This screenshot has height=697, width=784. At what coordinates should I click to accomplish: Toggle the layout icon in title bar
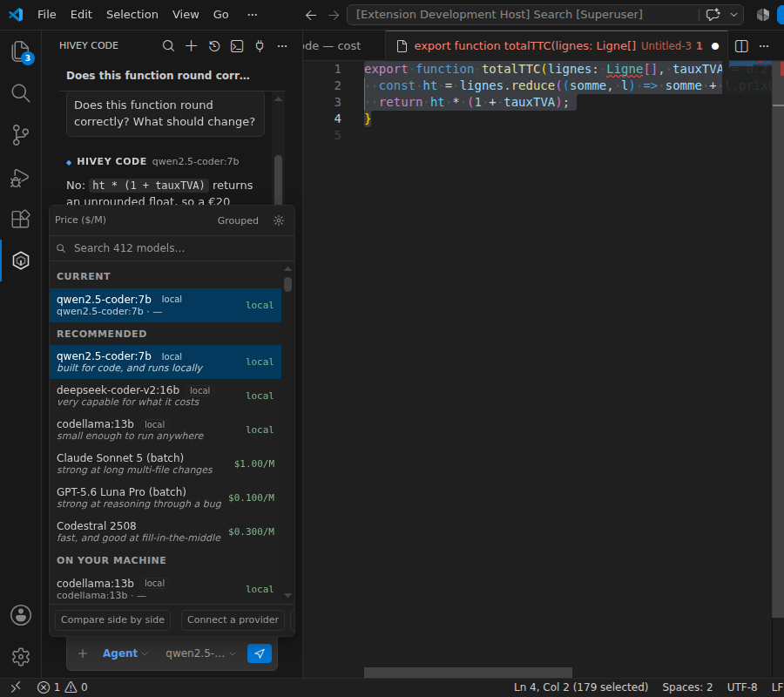[763, 15]
